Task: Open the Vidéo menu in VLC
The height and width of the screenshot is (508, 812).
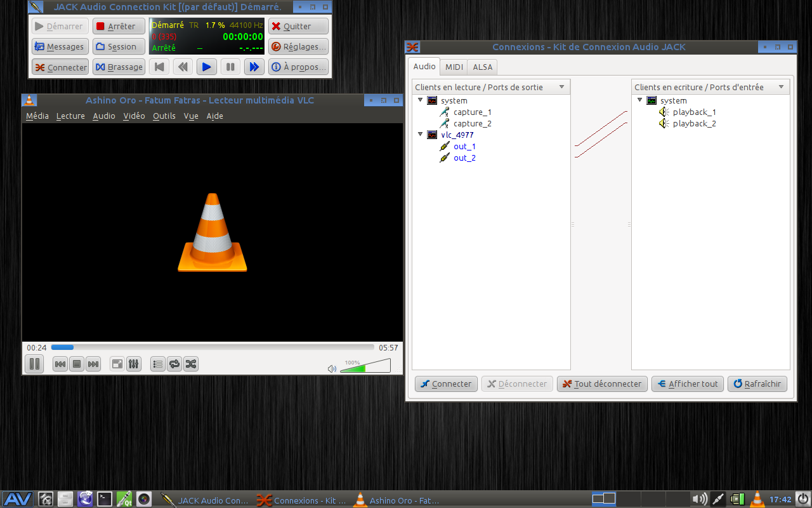Action: (x=134, y=116)
